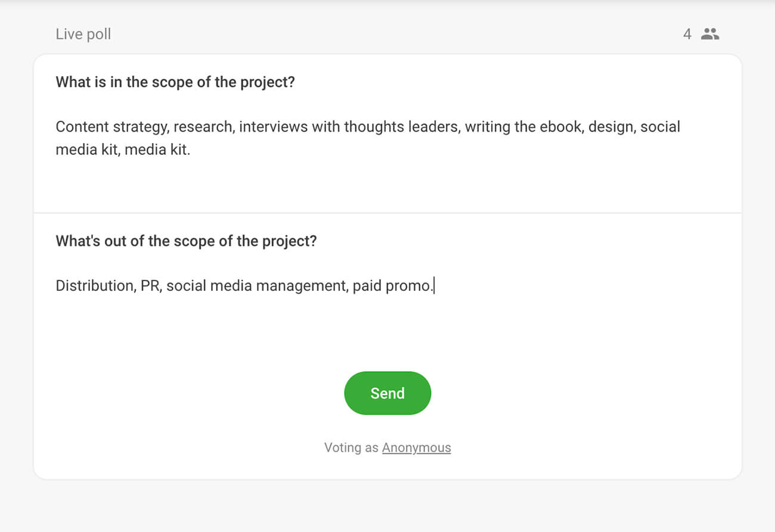This screenshot has width=775, height=532.
Task: Click 'What is in the scope' question heading
Action: point(175,82)
